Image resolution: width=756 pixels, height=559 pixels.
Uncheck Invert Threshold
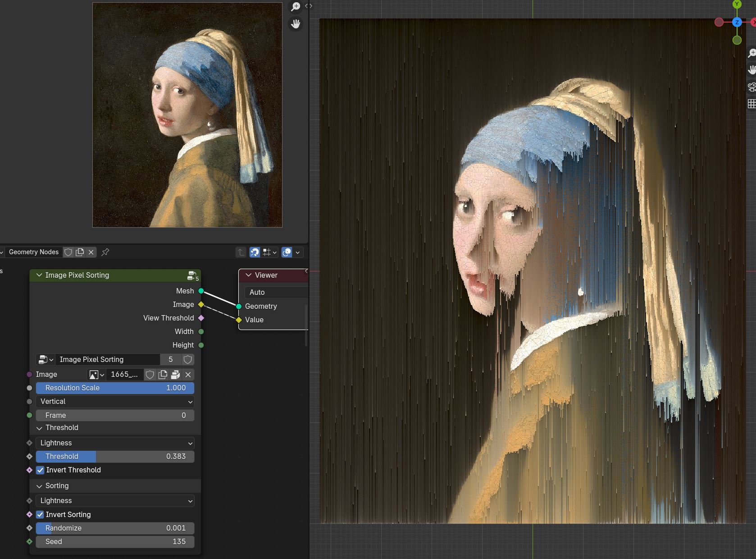40,470
